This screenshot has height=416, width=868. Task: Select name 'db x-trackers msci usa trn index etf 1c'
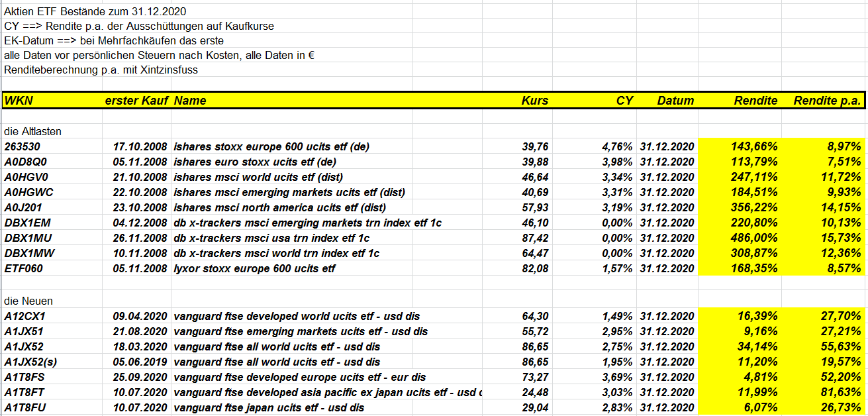click(271, 238)
